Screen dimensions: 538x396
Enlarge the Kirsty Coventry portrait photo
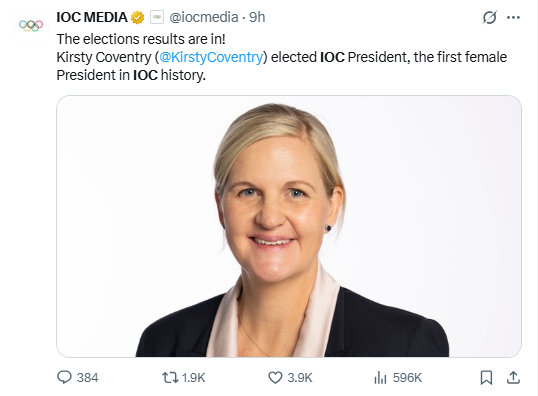(x=289, y=226)
